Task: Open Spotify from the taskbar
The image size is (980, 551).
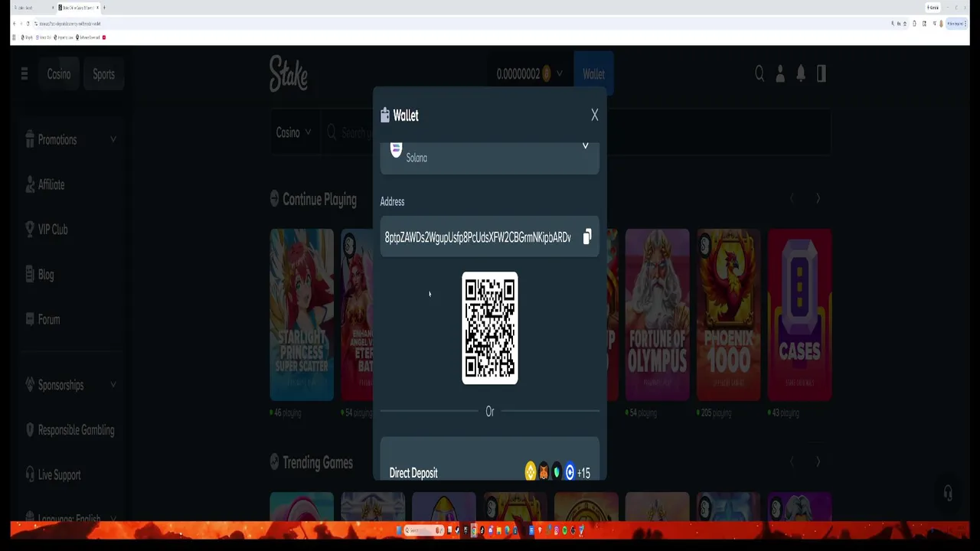Action: pyautogui.click(x=565, y=530)
